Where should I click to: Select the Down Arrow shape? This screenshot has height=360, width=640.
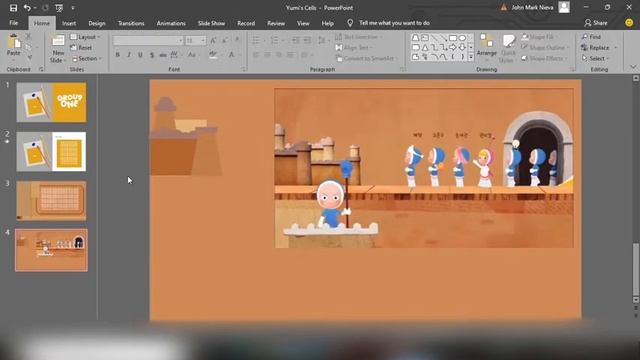coord(462,47)
